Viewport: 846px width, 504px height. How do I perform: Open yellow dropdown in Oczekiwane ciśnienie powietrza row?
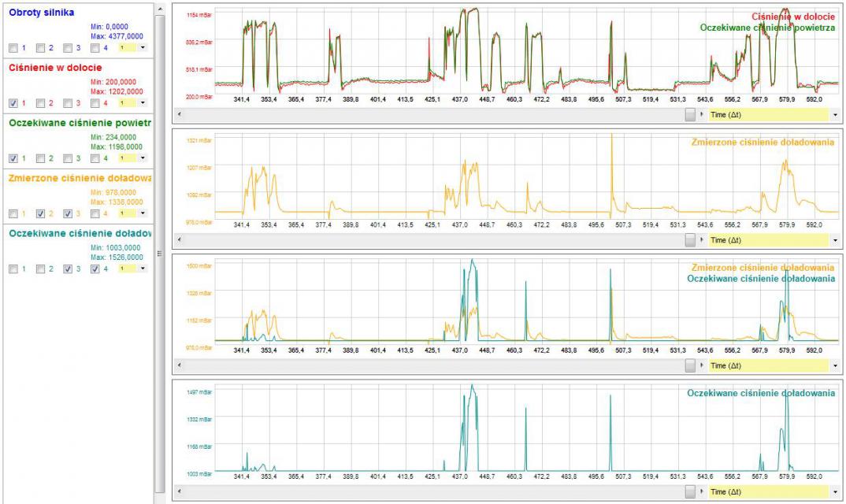[x=132, y=158]
